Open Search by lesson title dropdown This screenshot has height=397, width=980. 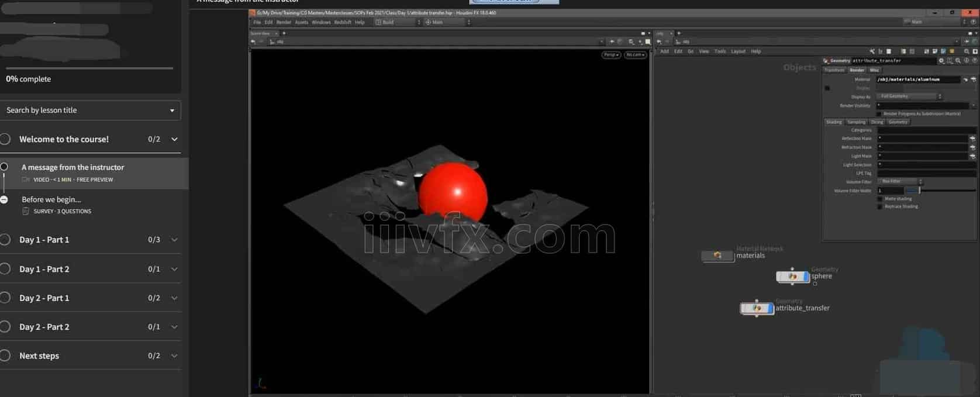point(91,110)
